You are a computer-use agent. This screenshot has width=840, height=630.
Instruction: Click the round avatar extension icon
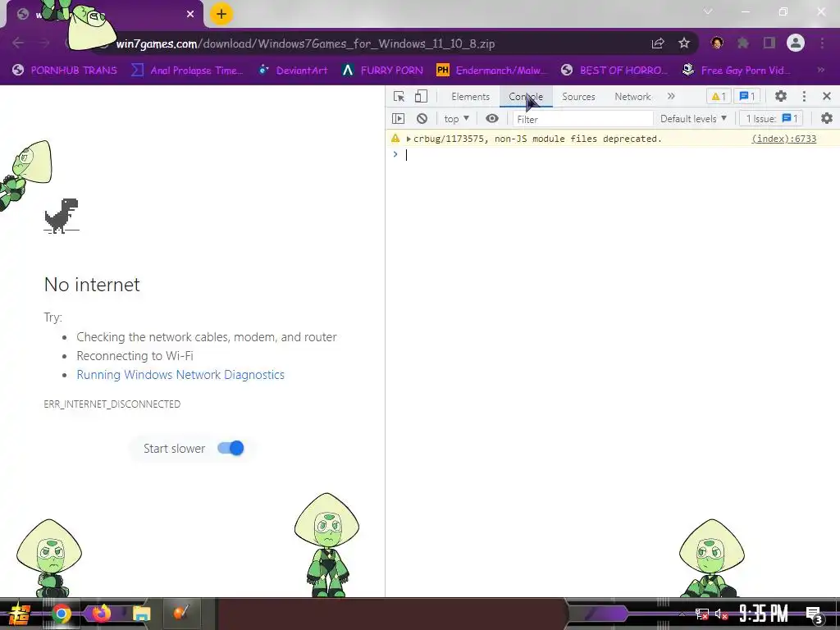coord(717,43)
